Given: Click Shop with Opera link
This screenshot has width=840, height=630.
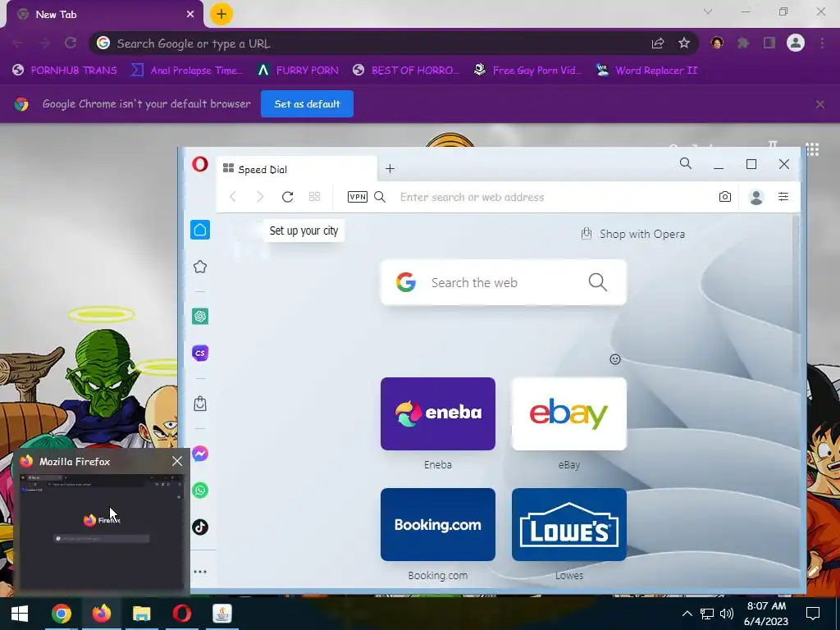Looking at the screenshot, I should (x=632, y=234).
